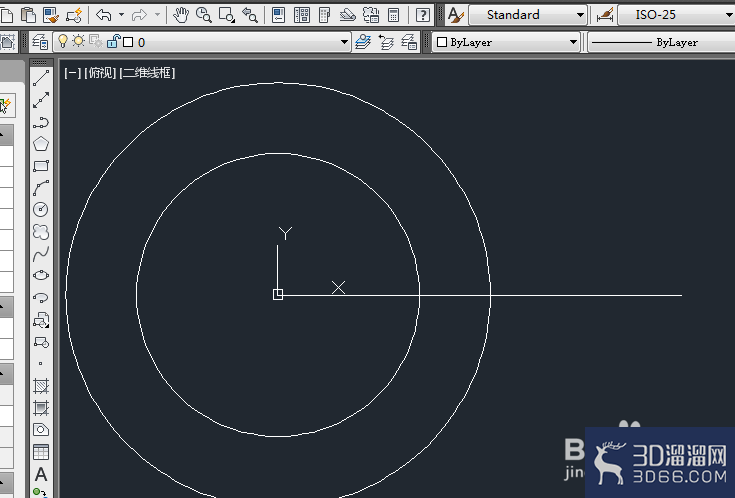Click the Pan hand icon
This screenshot has width=735, height=498.
(x=180, y=15)
